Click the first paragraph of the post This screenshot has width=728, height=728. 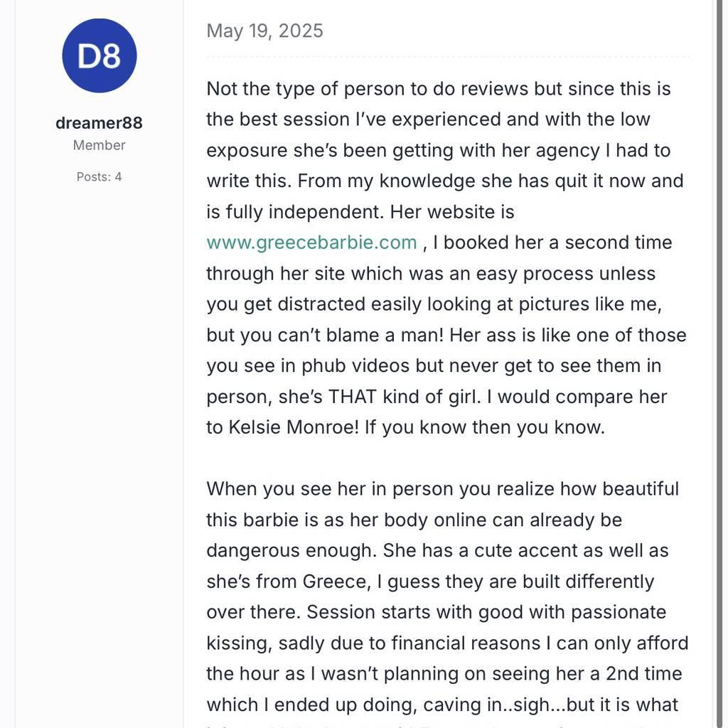click(446, 257)
